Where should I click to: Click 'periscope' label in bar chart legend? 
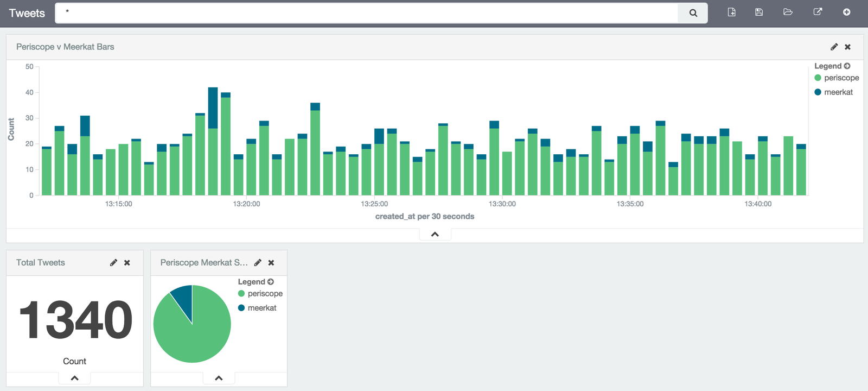841,78
